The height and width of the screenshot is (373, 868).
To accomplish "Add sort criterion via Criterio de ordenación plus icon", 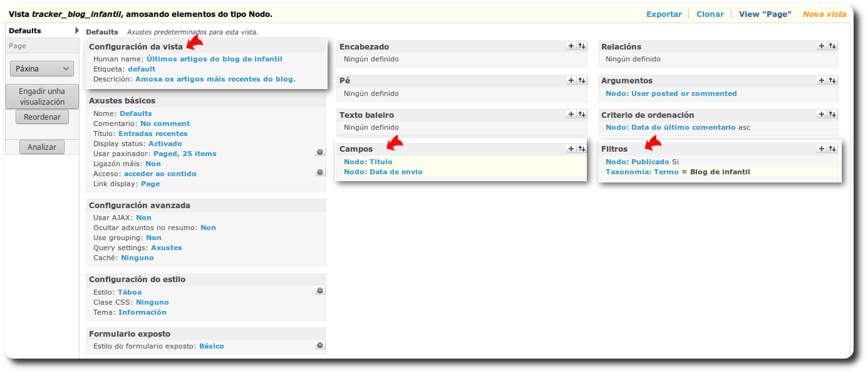I will coord(822,114).
